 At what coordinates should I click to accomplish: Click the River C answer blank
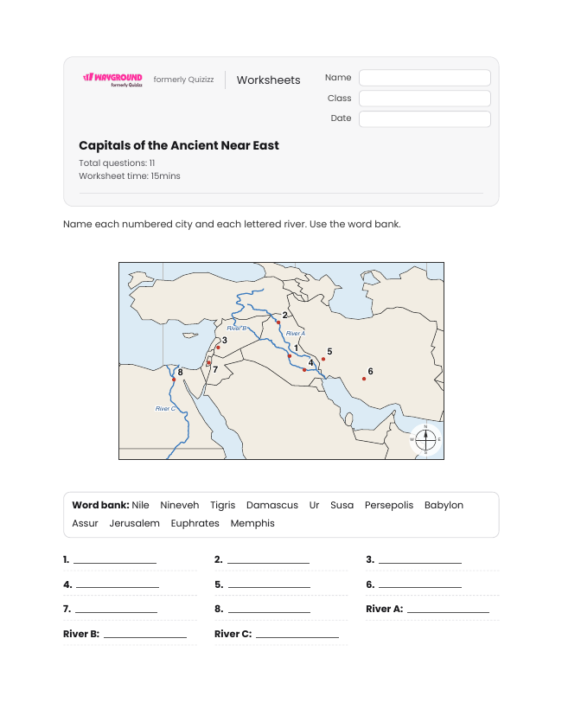pyautogui.click(x=297, y=634)
